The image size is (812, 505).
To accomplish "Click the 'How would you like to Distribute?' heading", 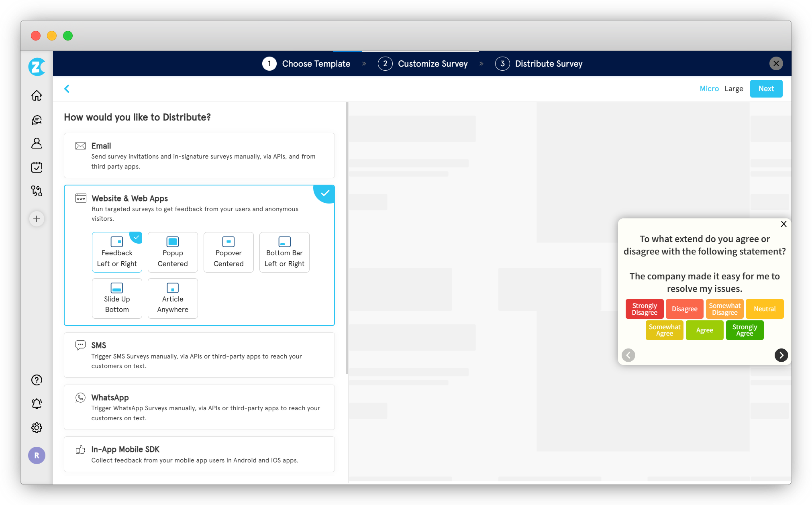I will (x=137, y=117).
